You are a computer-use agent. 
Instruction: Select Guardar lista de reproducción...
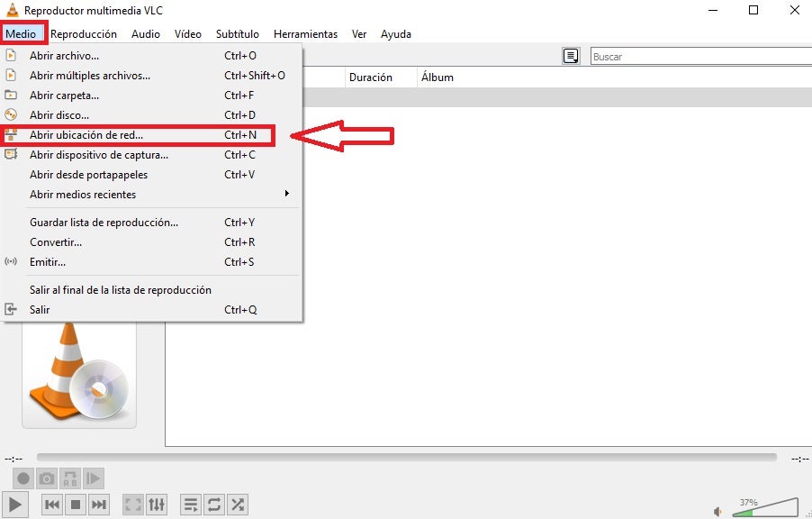tap(151, 223)
